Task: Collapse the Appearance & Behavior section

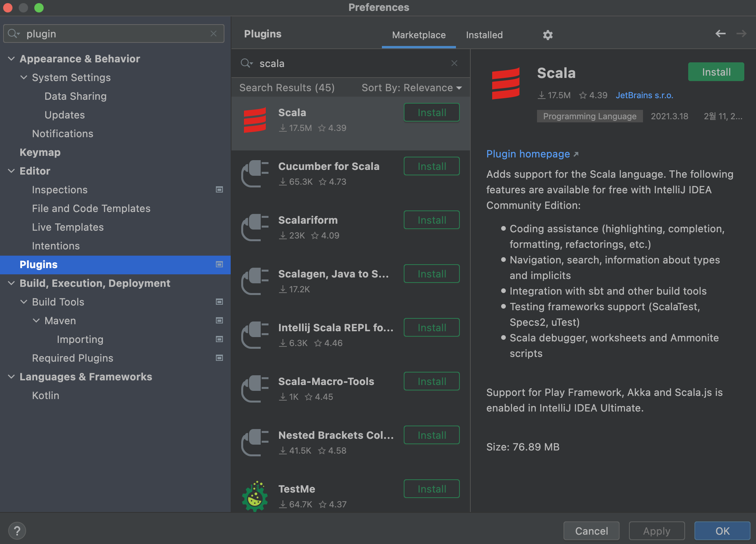Action: tap(11, 59)
